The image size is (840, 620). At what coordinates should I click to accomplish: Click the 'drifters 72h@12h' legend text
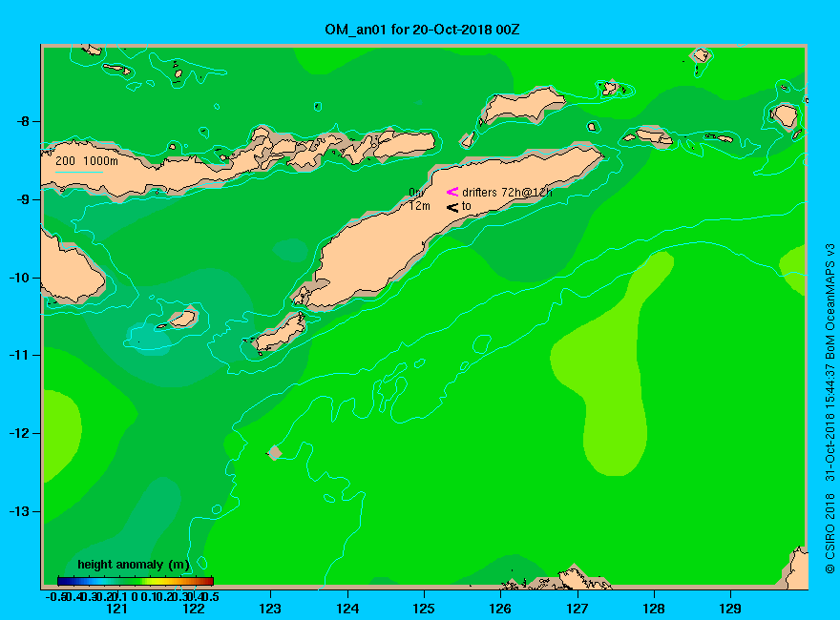tap(507, 193)
